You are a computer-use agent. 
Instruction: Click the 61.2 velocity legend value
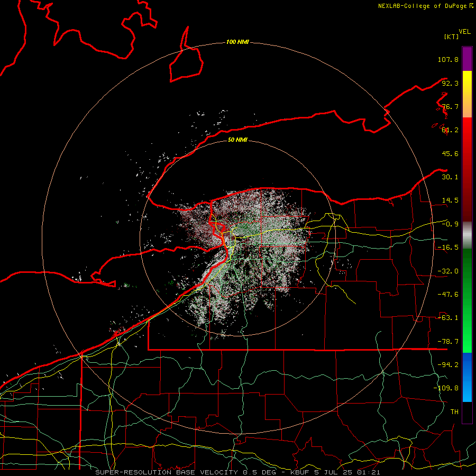click(450, 130)
